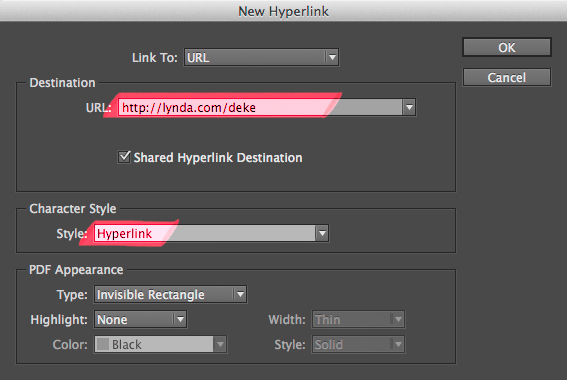
Task: Click the Solid style dropdown arrow
Action: [398, 344]
